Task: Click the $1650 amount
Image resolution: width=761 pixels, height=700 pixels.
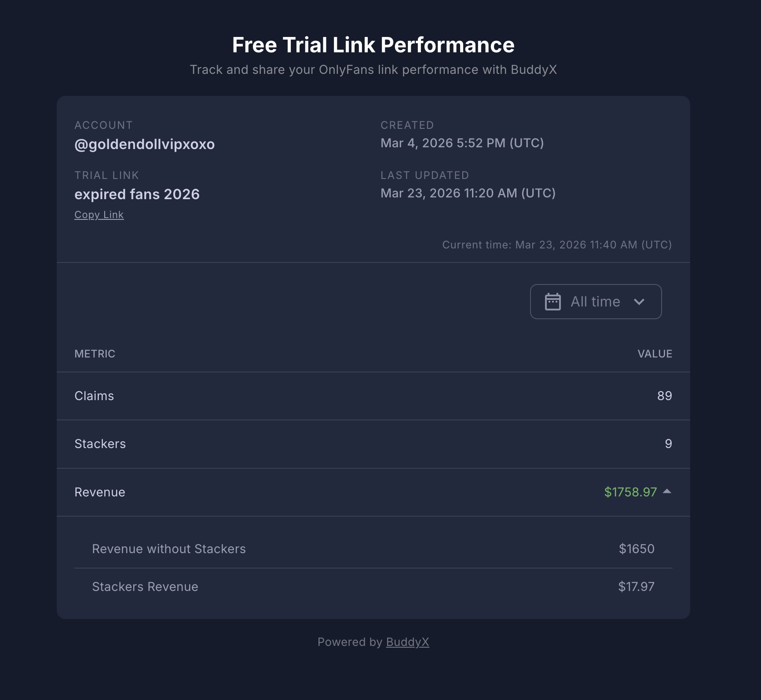Action: [x=637, y=549]
